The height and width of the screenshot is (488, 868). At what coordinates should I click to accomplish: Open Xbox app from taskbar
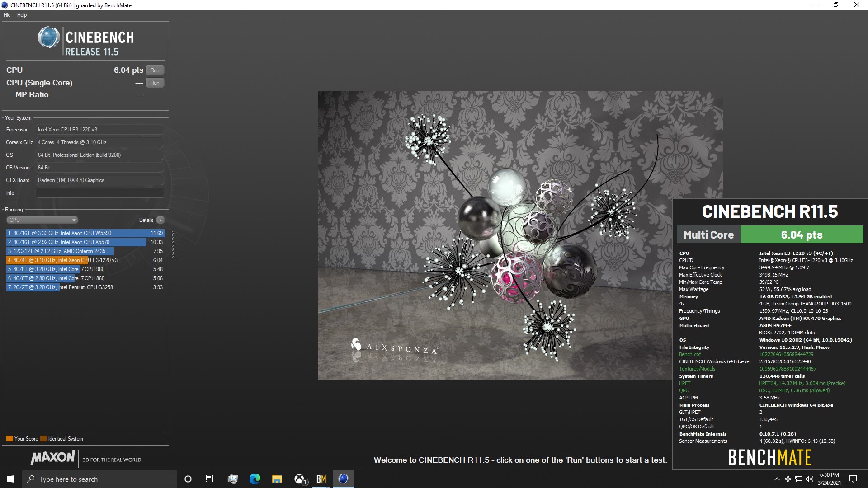click(x=300, y=479)
